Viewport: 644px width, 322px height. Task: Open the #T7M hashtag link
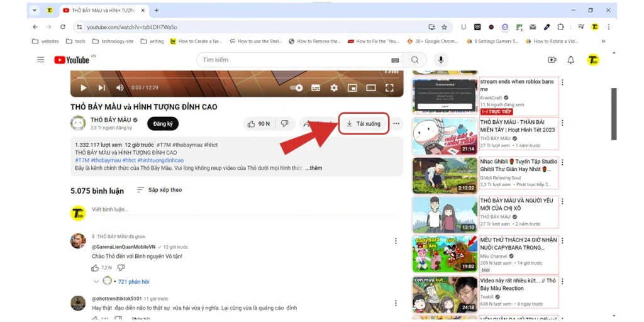tap(82, 160)
